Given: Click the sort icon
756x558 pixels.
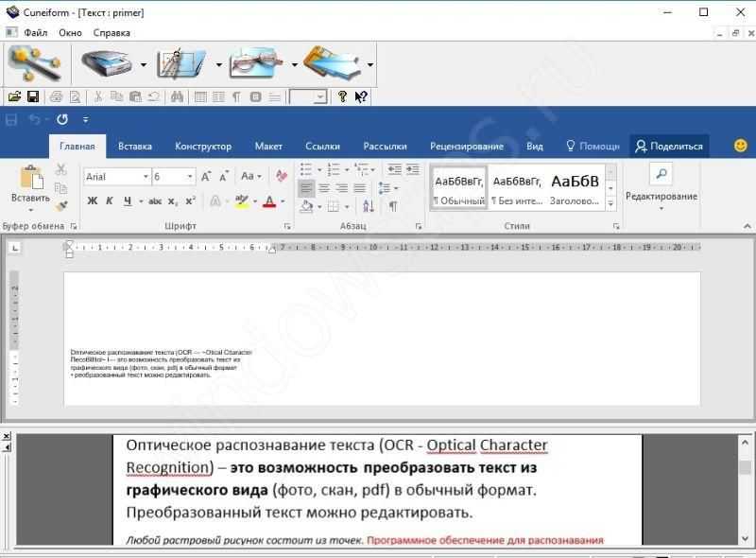Looking at the screenshot, I should coord(369,206).
